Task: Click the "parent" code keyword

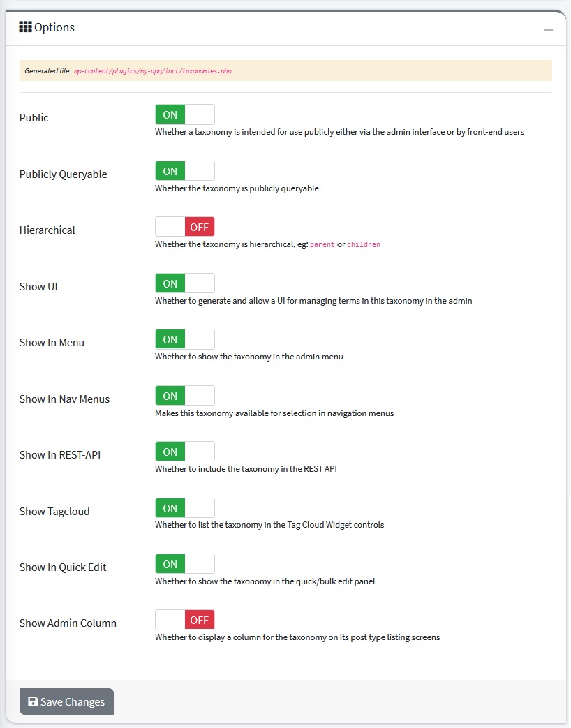Action: [x=322, y=245]
